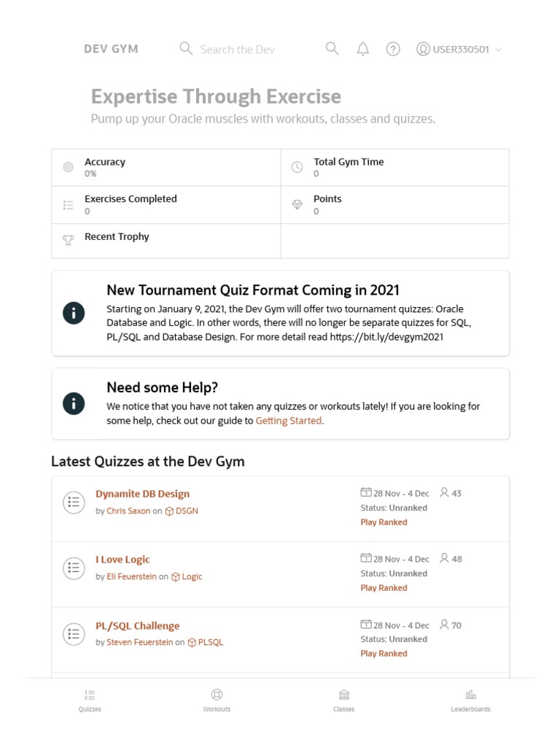
Task: Click the Dynamite DB Design quiz list icon
Action: (x=74, y=502)
